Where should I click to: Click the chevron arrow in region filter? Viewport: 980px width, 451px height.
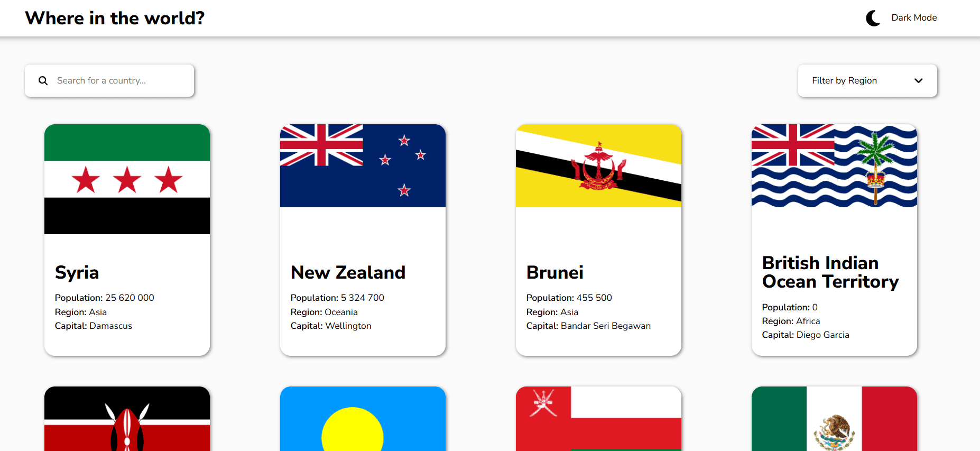click(x=918, y=80)
